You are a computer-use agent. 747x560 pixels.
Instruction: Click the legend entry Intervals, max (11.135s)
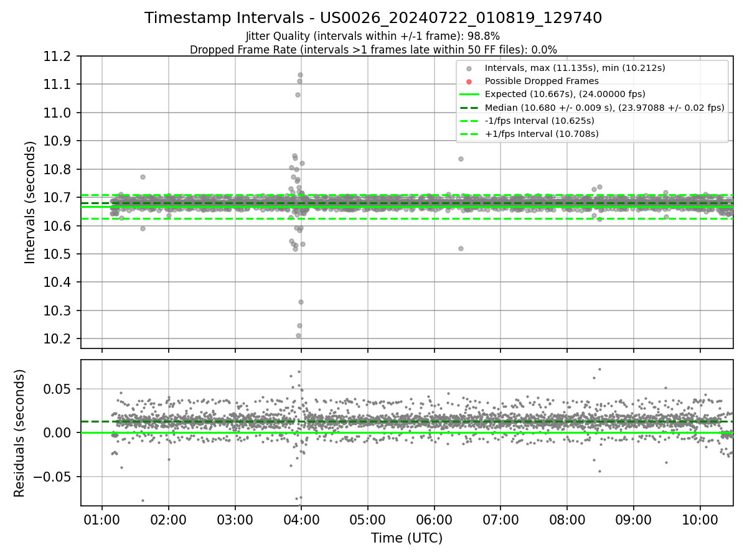click(x=575, y=68)
